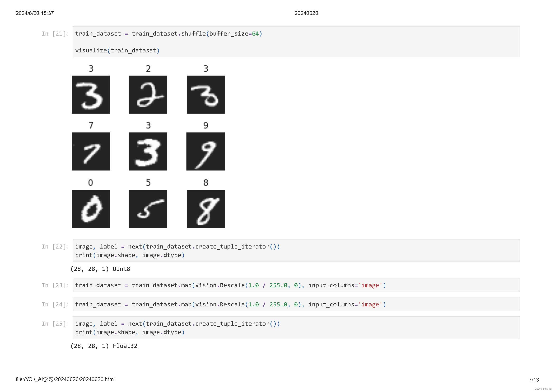Image resolution: width=555 pixels, height=392 pixels.
Task: Click the In [23] Rescale code cell
Action: 296,285
